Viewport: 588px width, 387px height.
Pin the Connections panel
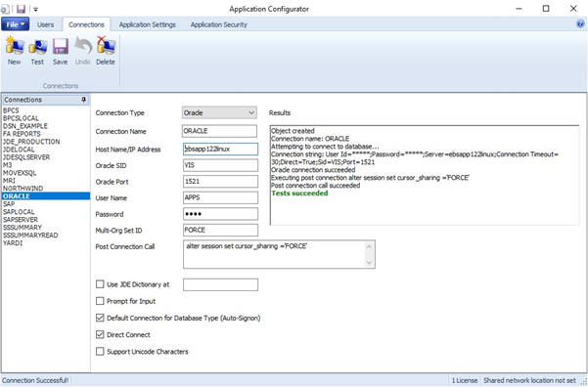tap(83, 100)
